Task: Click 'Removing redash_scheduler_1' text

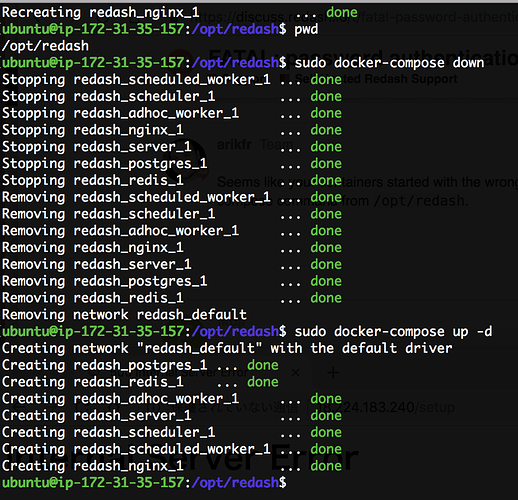Action: [108, 214]
